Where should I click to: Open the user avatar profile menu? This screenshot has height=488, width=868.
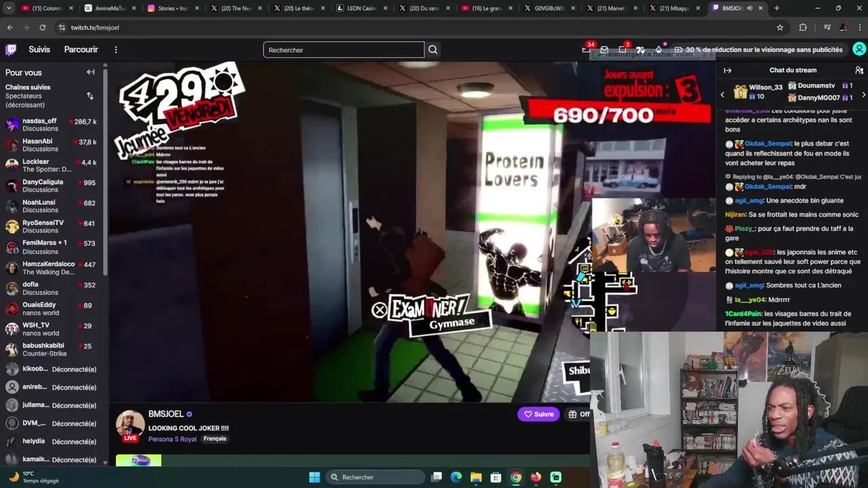point(859,49)
